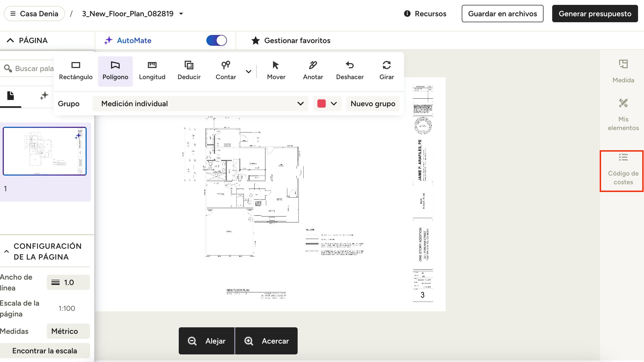The height and width of the screenshot is (362, 644).
Task: Select the page 1 thumbnail
Action: coord(45,151)
